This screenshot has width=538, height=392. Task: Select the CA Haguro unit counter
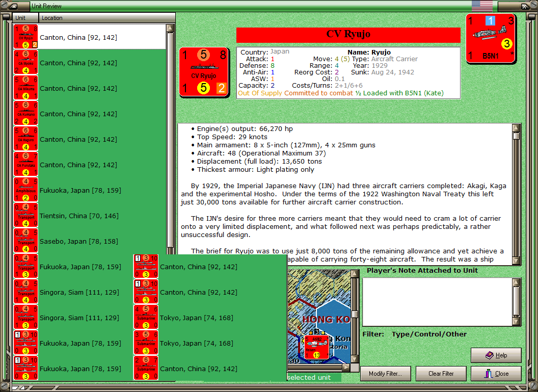coord(26,139)
